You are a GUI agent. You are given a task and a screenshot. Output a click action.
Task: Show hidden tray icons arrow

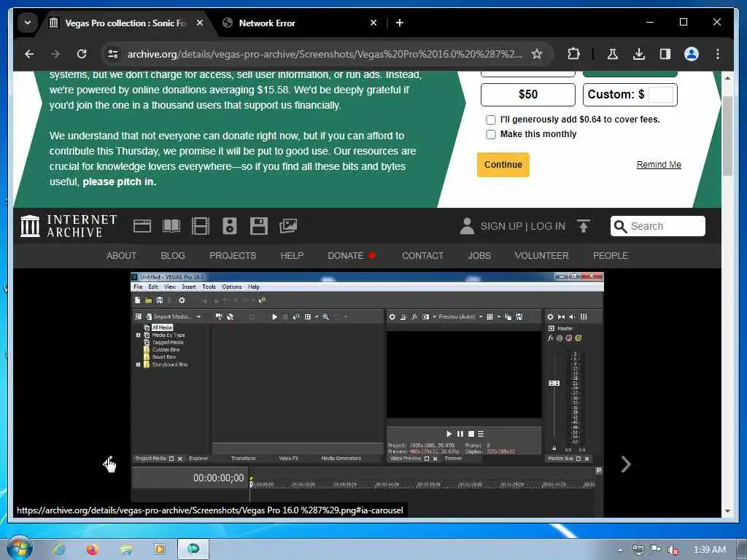click(x=620, y=550)
